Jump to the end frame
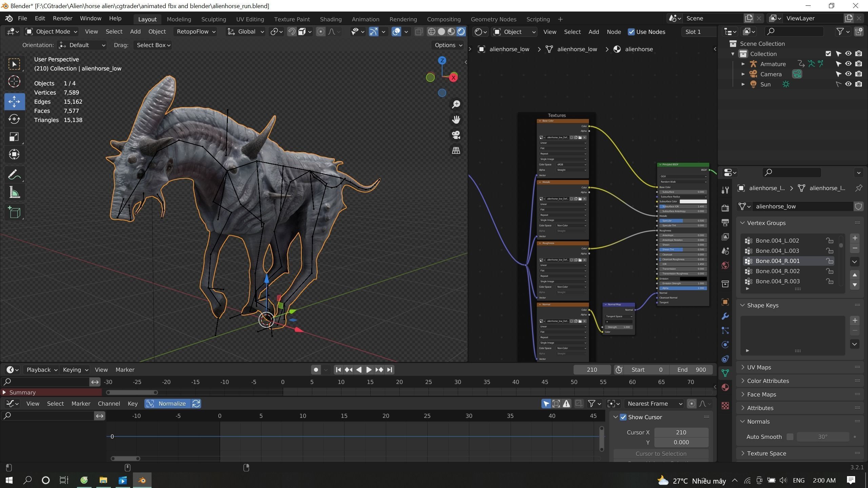868x488 pixels. (390, 370)
